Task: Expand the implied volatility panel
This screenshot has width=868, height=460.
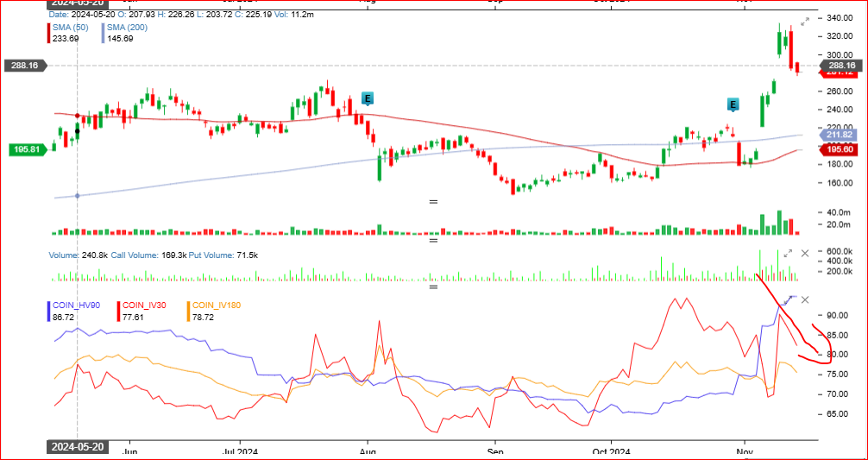Action: coord(788,299)
